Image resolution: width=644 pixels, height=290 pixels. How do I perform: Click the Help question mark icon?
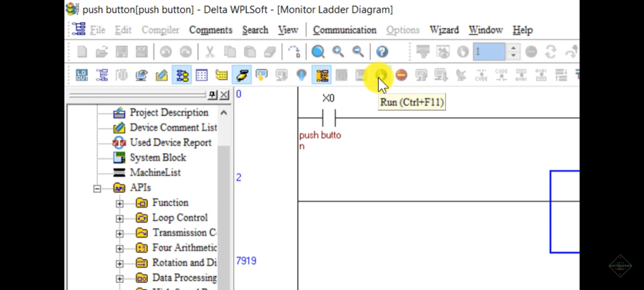click(382, 52)
